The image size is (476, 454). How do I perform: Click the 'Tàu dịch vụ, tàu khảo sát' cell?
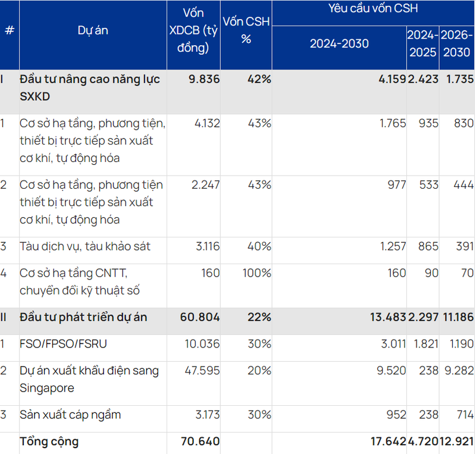click(x=85, y=246)
